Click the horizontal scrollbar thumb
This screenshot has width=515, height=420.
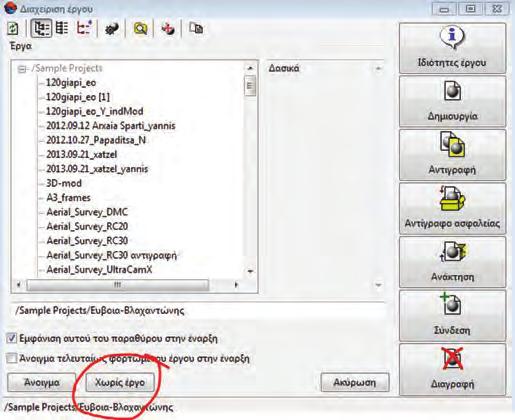coord(117,285)
